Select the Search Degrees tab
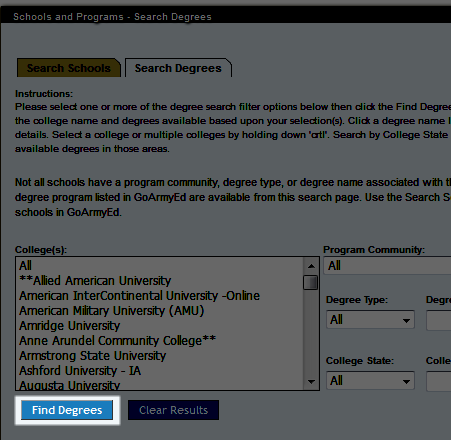 [x=178, y=68]
